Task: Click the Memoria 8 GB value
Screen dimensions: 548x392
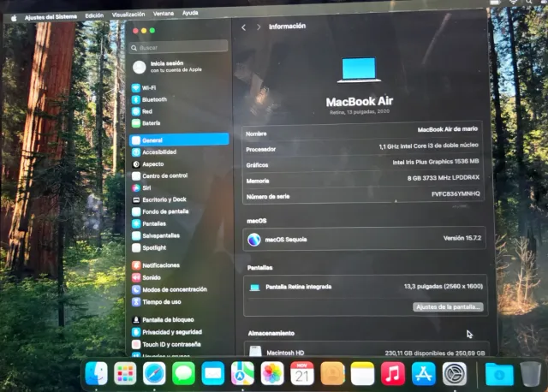Action: click(x=444, y=178)
